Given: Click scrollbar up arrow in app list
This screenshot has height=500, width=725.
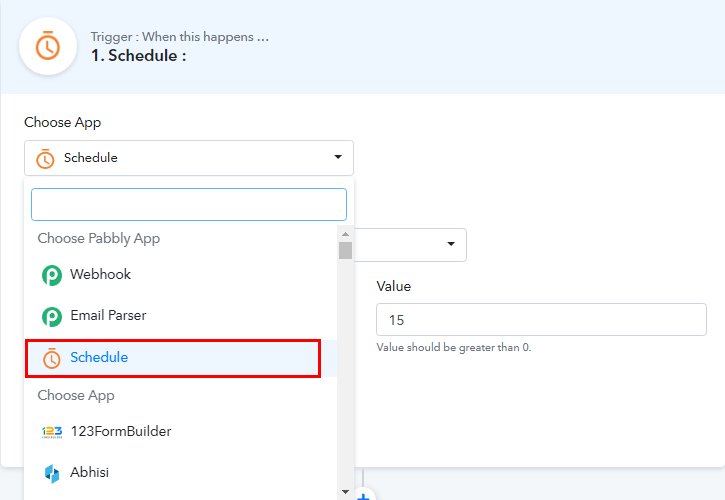Looking at the screenshot, I should [x=345, y=234].
